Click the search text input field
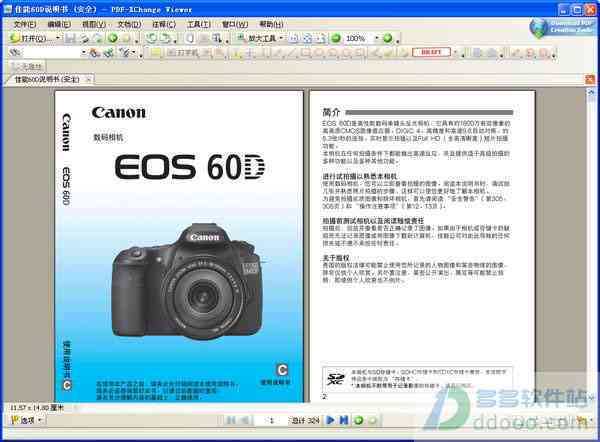The width and height of the screenshot is (600, 442). point(51,52)
